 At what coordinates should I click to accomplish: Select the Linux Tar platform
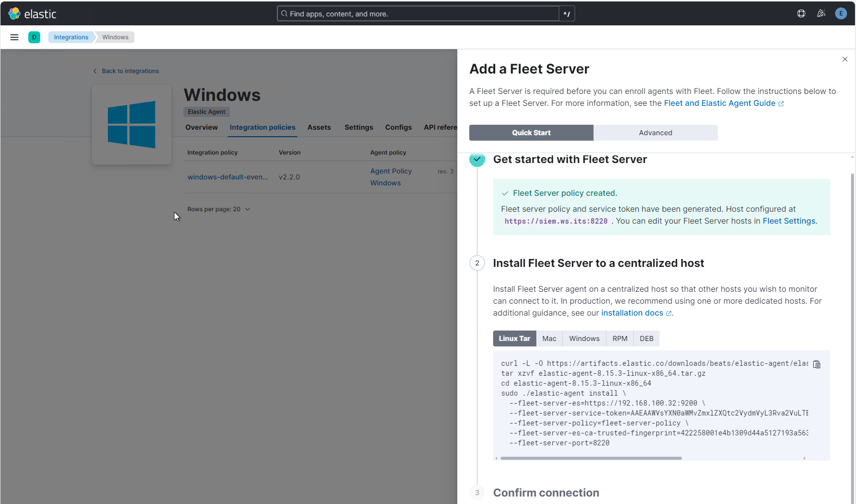(x=514, y=338)
